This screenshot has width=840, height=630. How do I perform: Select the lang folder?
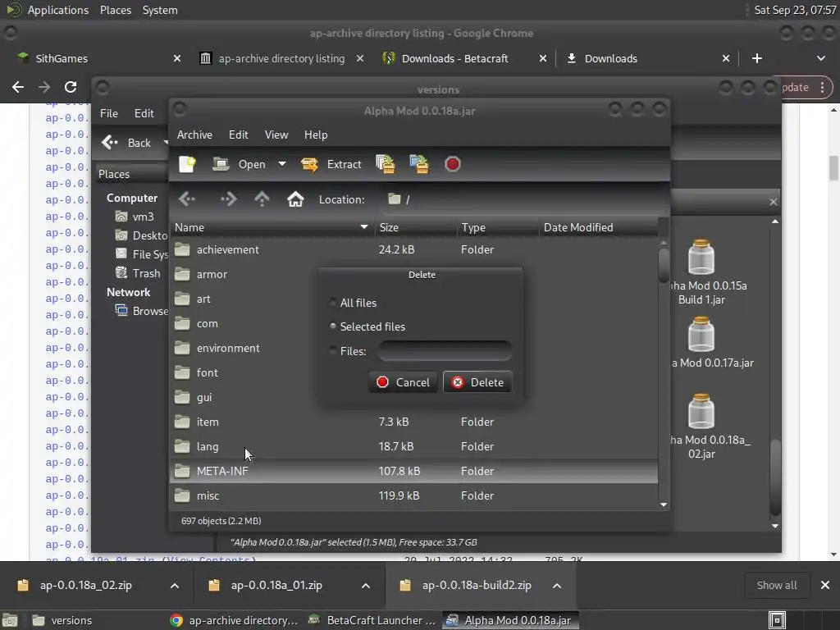tap(208, 447)
